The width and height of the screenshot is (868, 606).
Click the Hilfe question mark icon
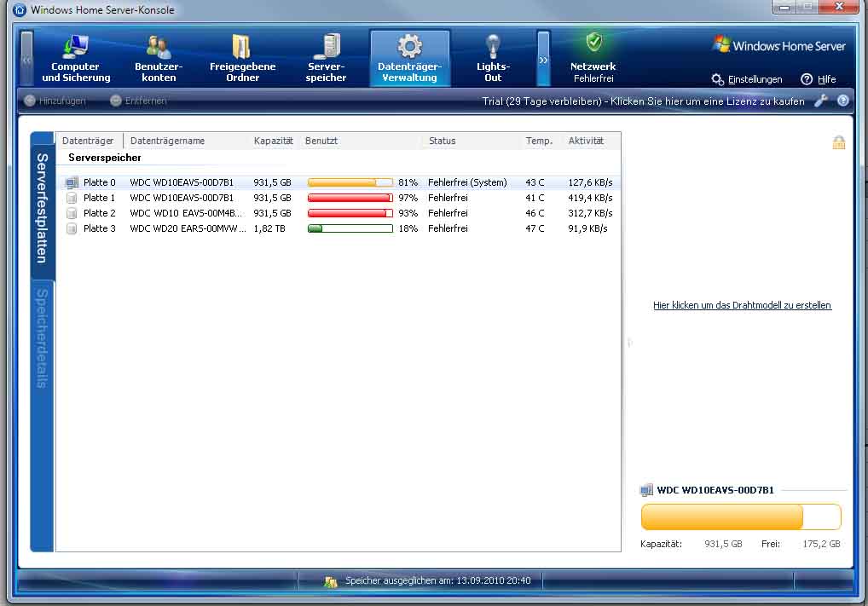(807, 79)
